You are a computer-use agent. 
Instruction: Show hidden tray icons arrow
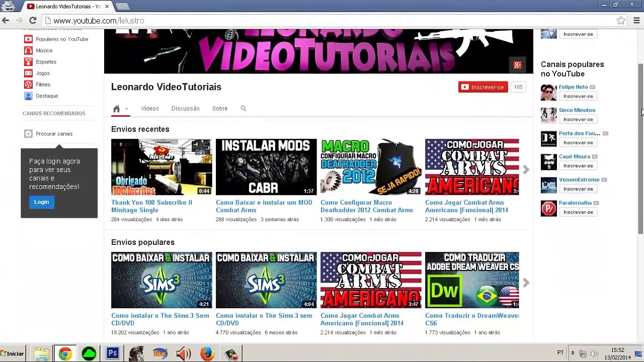[x=572, y=353]
